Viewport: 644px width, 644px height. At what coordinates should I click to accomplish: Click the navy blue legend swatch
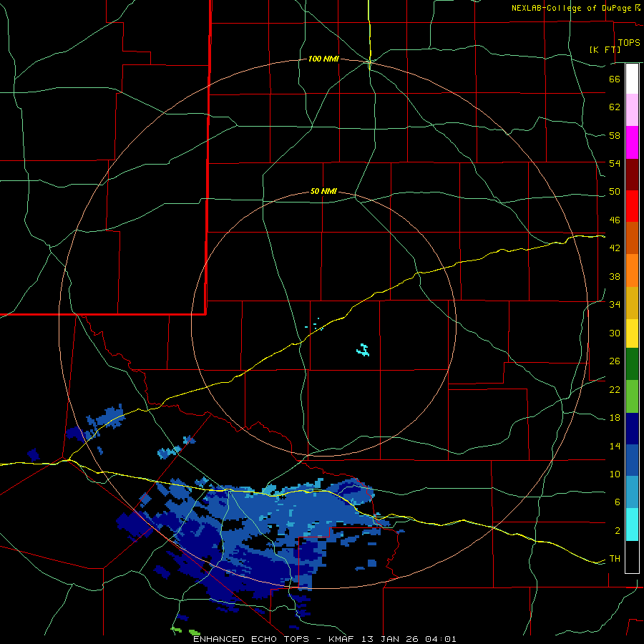(632, 429)
